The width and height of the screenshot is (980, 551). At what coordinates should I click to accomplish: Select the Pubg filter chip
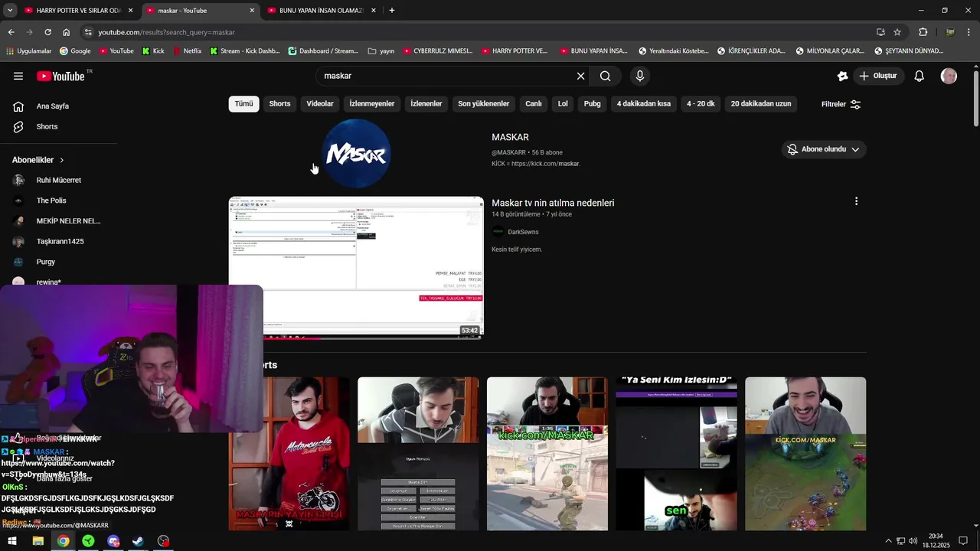(x=592, y=104)
